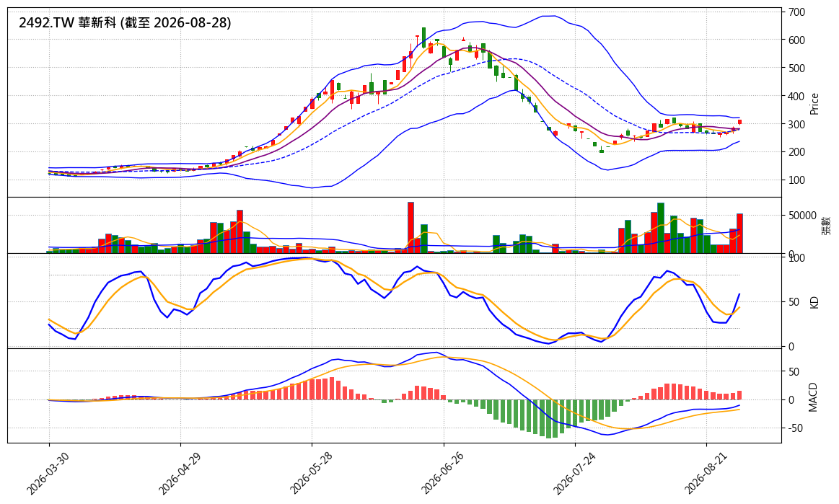839x504 pixels.
Task: Click the KD axis label
Action: [x=814, y=302]
